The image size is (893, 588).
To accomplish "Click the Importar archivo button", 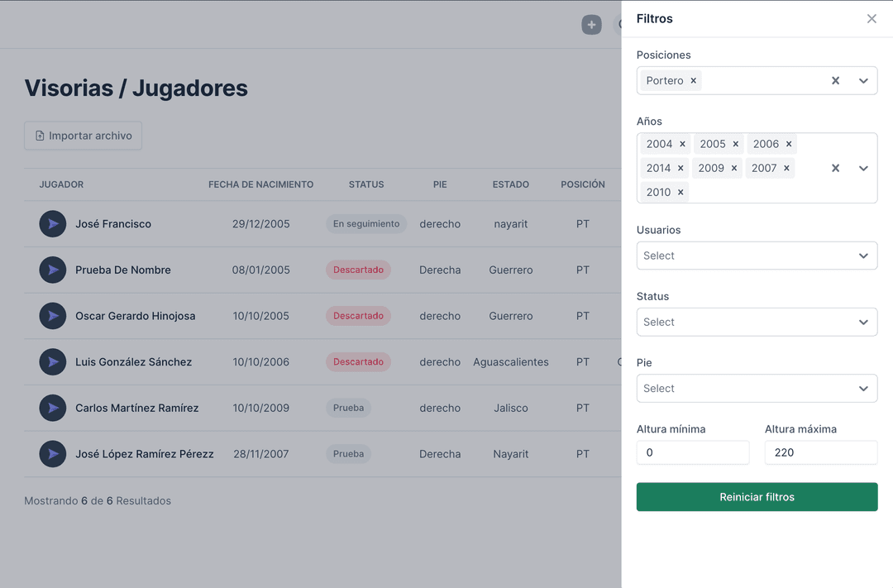I will pos(83,136).
